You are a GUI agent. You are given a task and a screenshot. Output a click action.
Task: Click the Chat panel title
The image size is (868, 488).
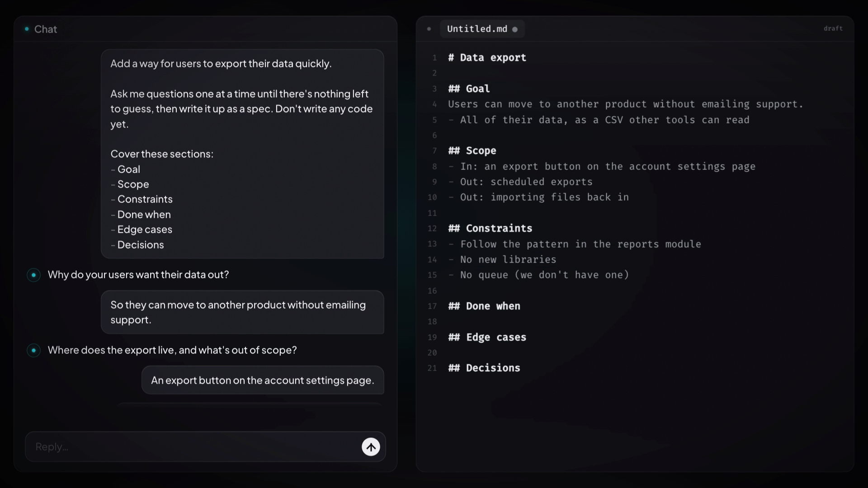click(x=46, y=29)
